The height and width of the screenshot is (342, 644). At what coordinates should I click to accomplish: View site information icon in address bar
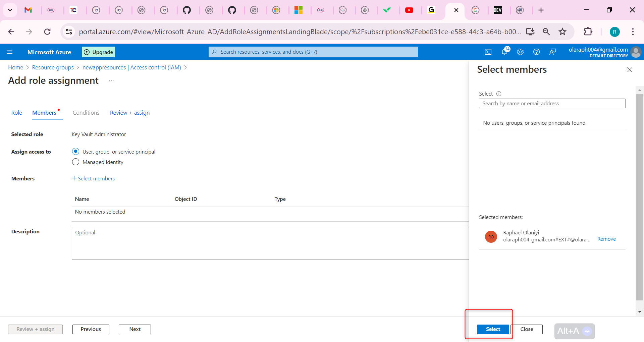pyautogui.click(x=69, y=32)
